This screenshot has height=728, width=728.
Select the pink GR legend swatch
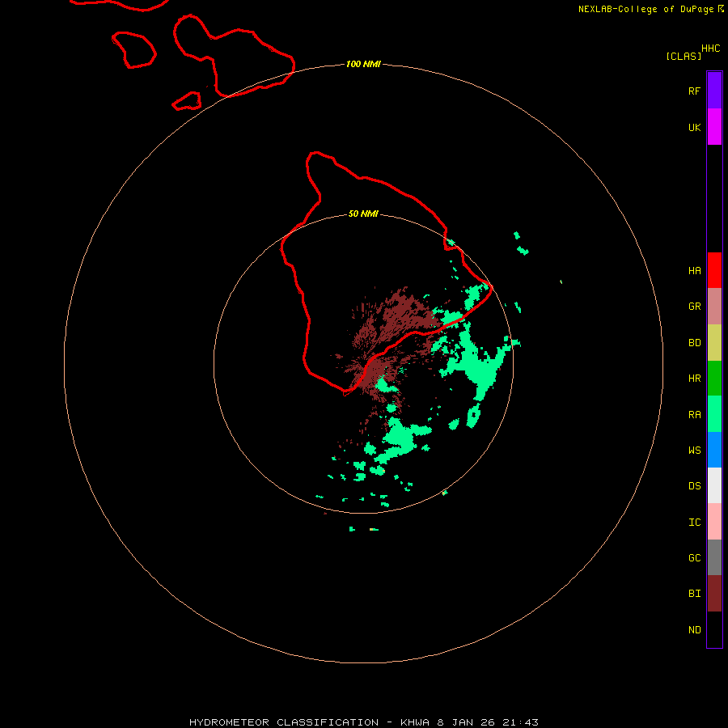tap(714, 307)
